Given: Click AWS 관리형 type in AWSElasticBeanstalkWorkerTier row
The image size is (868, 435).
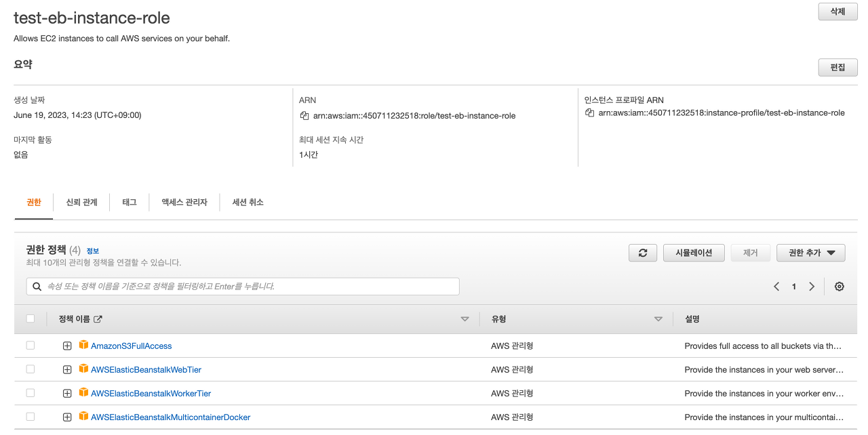Looking at the screenshot, I should 512,393.
